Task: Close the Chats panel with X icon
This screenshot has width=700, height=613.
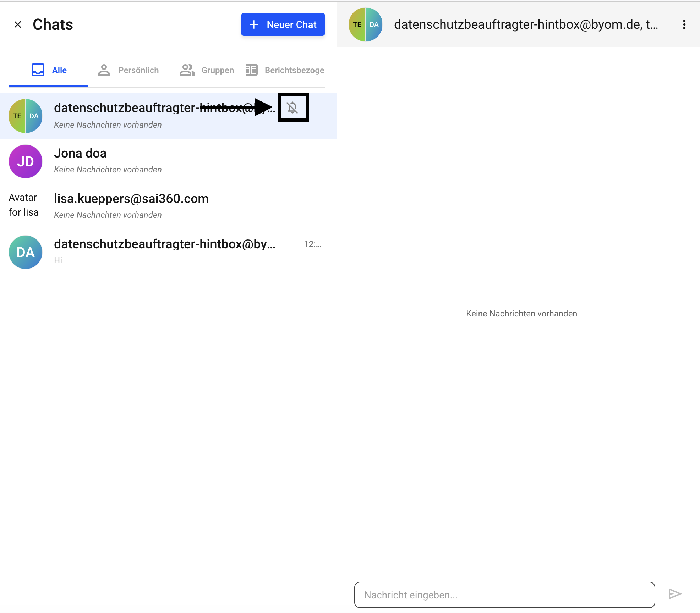Action: [18, 24]
